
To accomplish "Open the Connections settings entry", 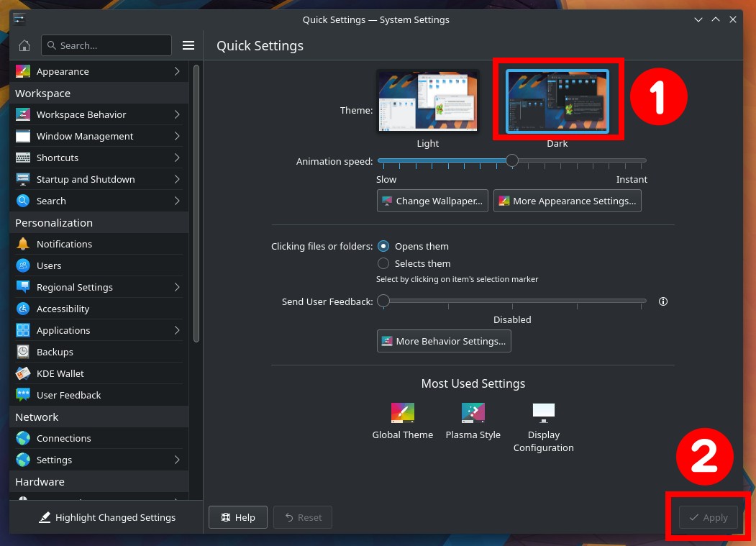I will pyautogui.click(x=99, y=438).
